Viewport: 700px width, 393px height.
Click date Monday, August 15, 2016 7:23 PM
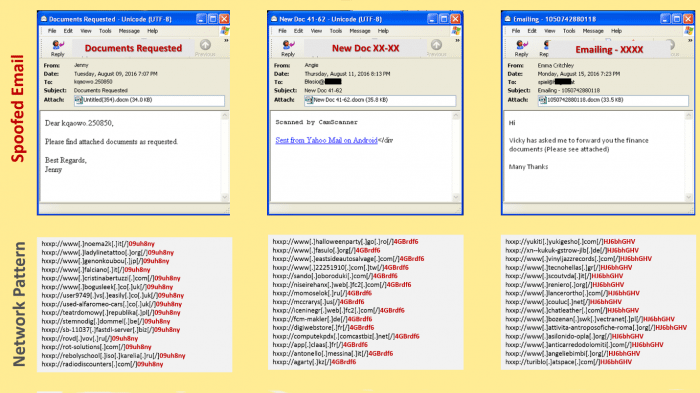tap(579, 74)
